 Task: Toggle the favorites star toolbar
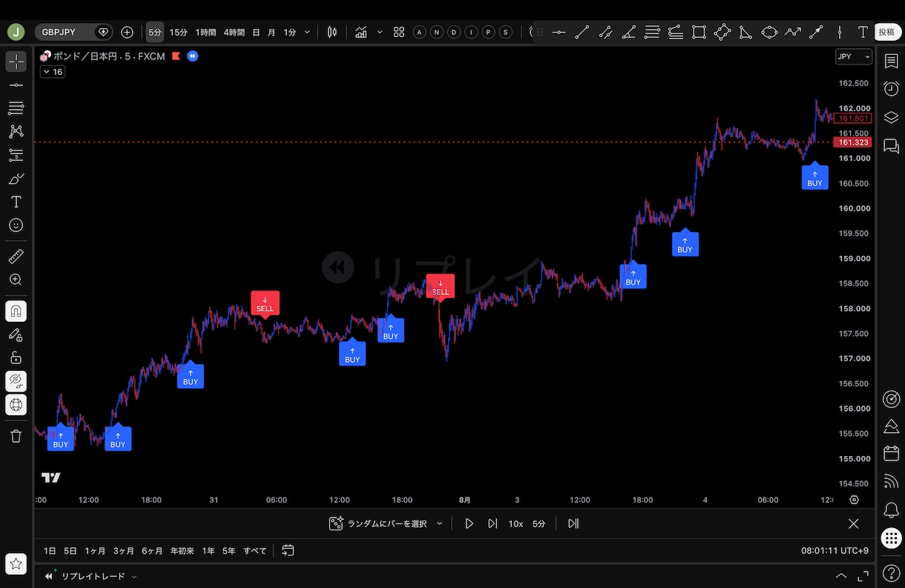pyautogui.click(x=16, y=564)
